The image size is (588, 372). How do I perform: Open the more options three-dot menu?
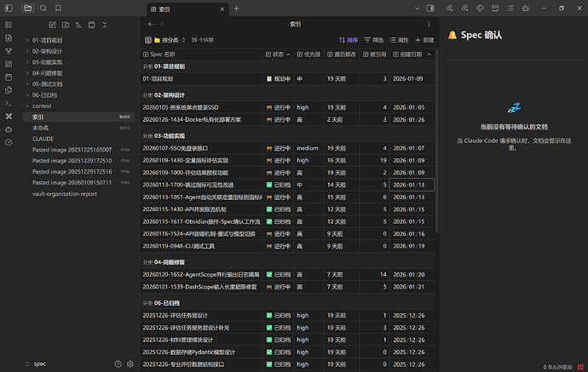click(429, 24)
